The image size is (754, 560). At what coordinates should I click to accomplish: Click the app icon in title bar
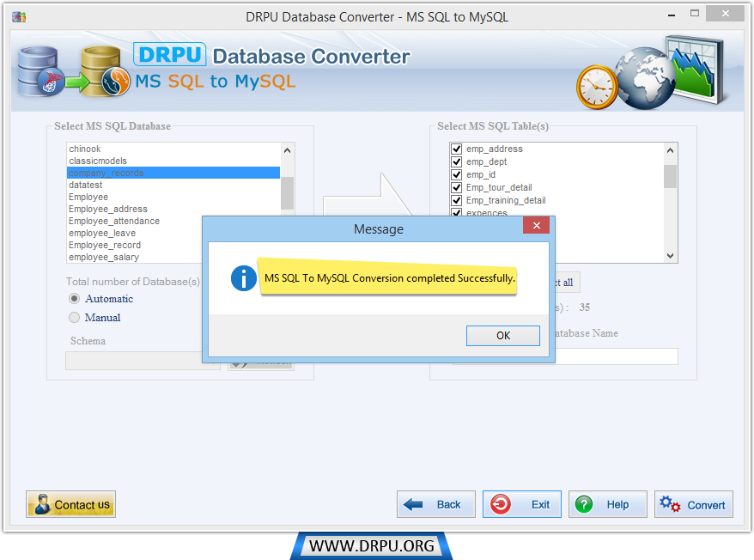[x=19, y=17]
